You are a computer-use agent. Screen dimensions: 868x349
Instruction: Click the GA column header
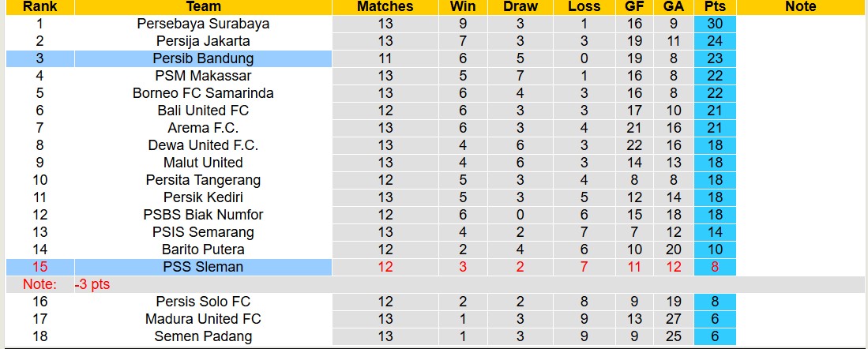pyautogui.click(x=674, y=6)
